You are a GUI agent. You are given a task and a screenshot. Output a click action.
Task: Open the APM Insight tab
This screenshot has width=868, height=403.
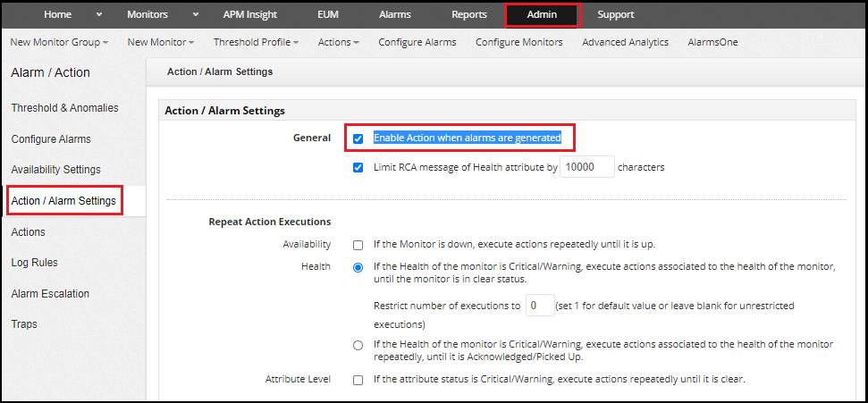click(x=250, y=14)
